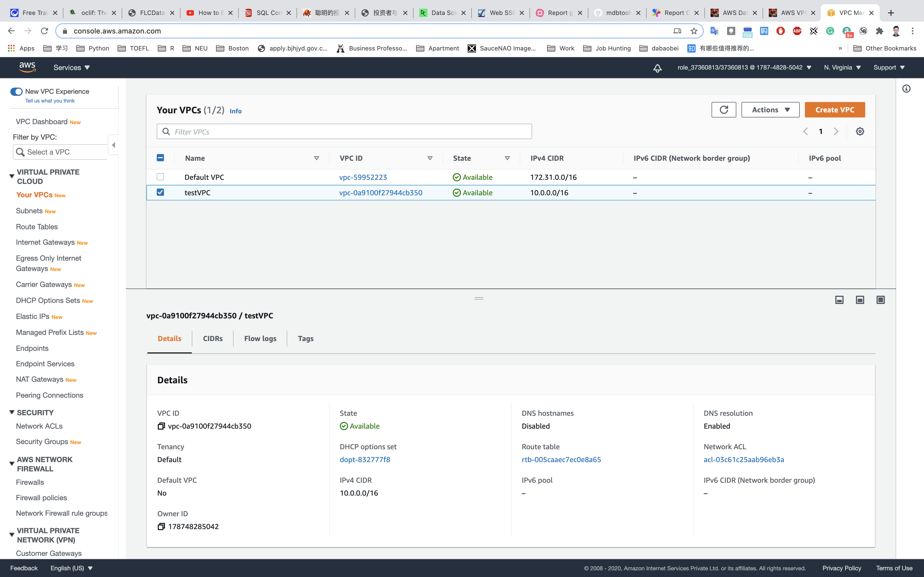Maximize the details split panel
The width and height of the screenshot is (924, 577).
[880, 300]
